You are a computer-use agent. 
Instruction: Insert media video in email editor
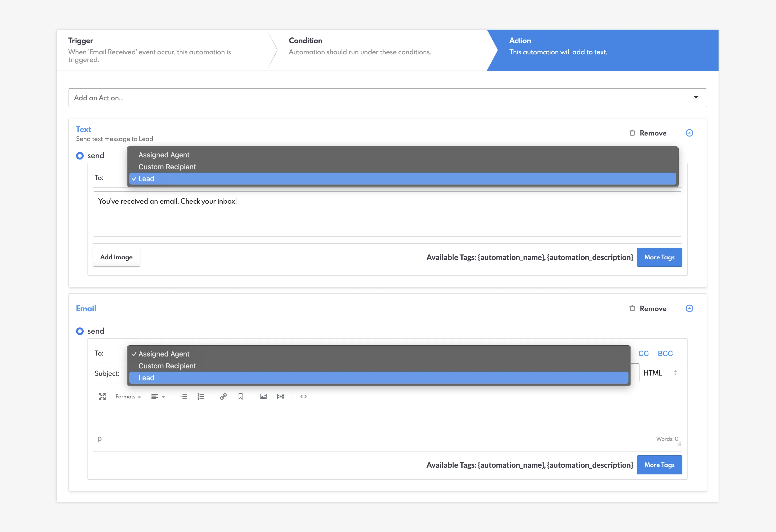pos(281,396)
